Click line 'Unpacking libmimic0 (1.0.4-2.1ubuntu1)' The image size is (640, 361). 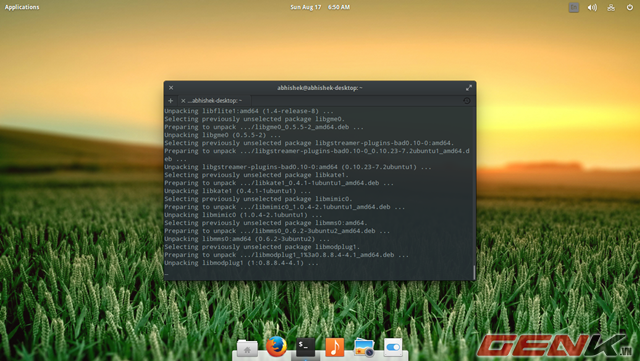243,215
